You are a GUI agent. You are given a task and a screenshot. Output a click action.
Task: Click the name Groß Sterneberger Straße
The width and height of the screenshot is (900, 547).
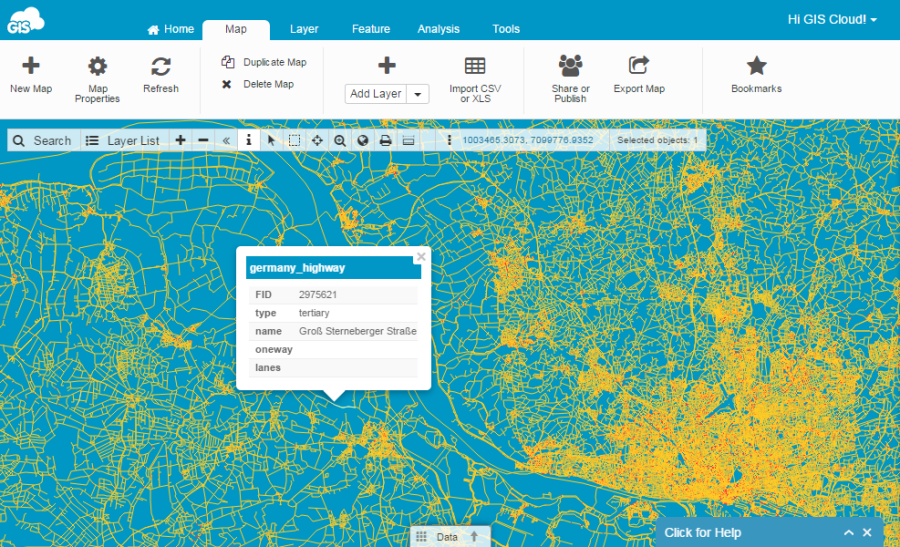(358, 331)
